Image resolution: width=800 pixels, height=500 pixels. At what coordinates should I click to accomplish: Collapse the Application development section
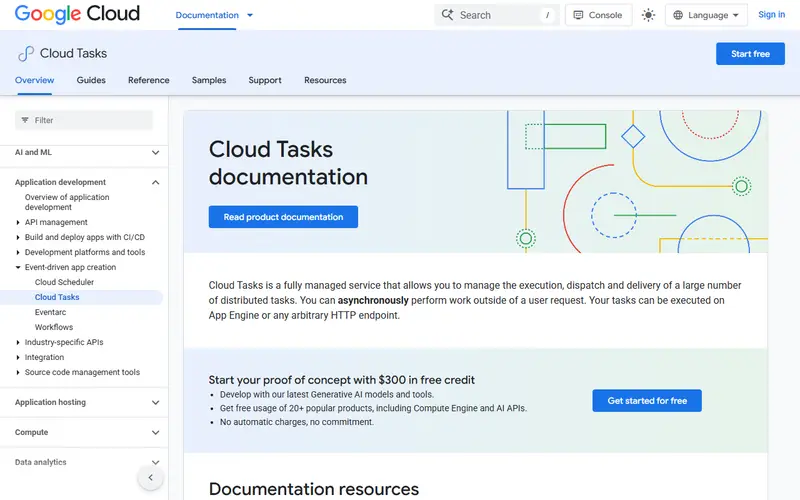156,182
